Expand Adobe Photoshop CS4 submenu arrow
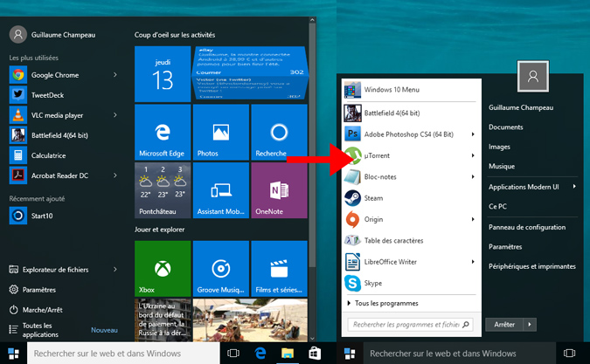 [473, 134]
